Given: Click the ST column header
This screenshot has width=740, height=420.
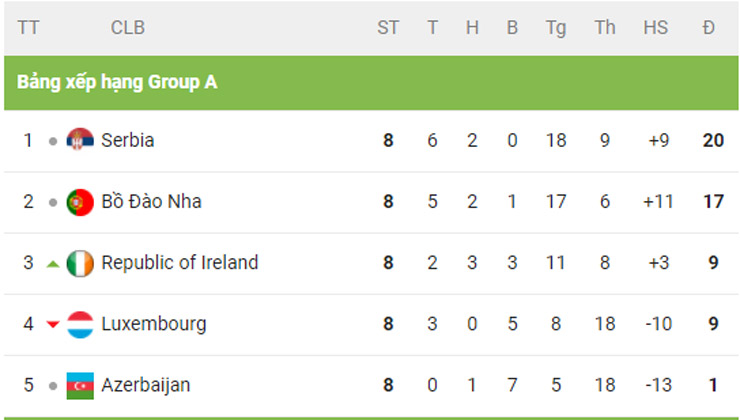Looking at the screenshot, I should tap(388, 28).
